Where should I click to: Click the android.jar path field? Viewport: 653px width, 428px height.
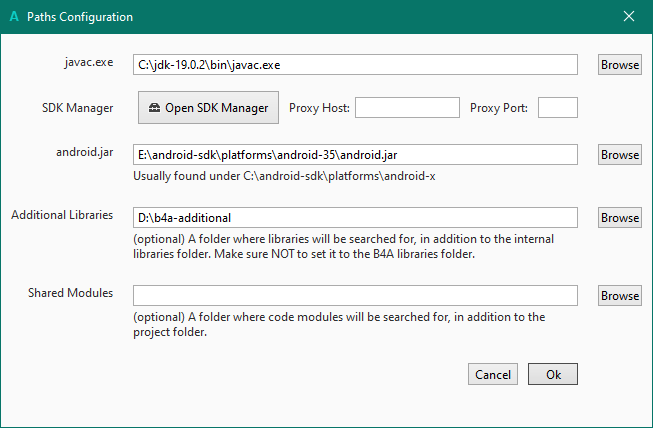pyautogui.click(x=355, y=155)
